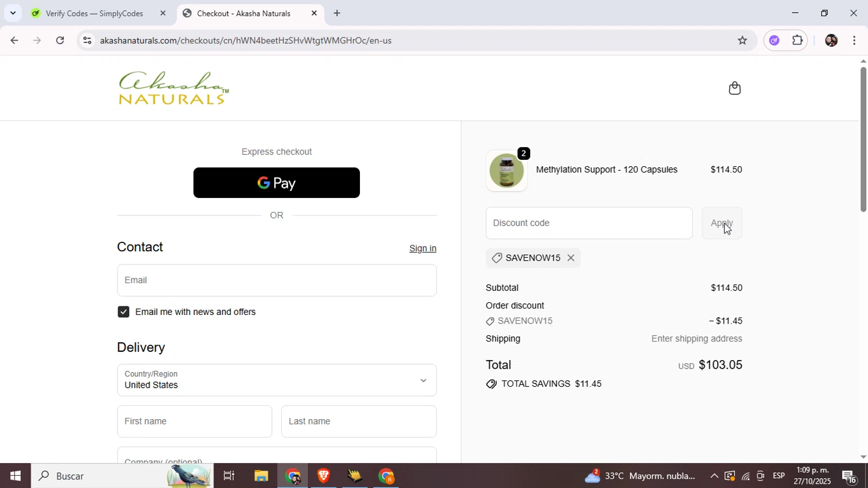Image resolution: width=868 pixels, height=488 pixels.
Task: Pay with the Google Pay button
Action: coord(277,183)
